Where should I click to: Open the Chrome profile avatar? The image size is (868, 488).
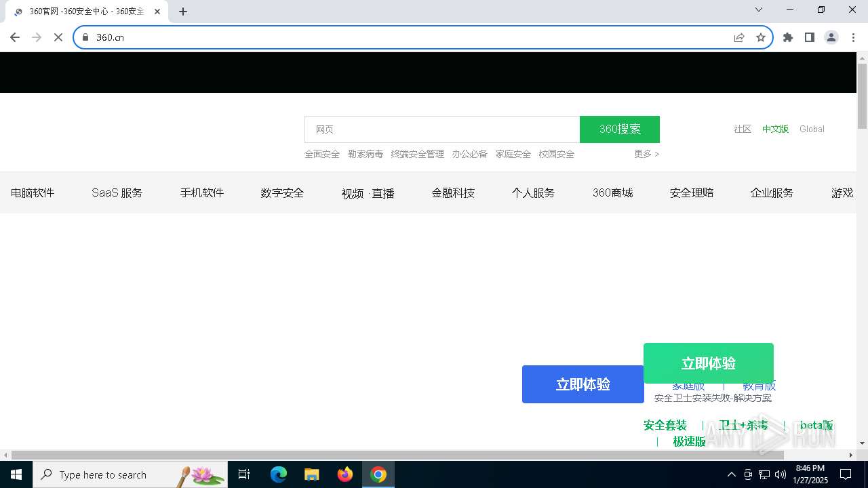831,37
